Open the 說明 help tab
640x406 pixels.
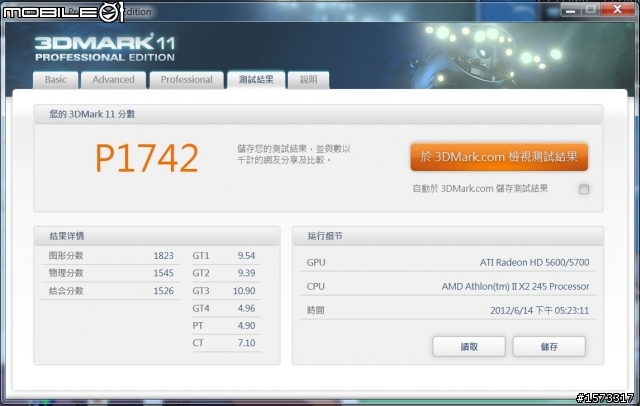tap(309, 80)
